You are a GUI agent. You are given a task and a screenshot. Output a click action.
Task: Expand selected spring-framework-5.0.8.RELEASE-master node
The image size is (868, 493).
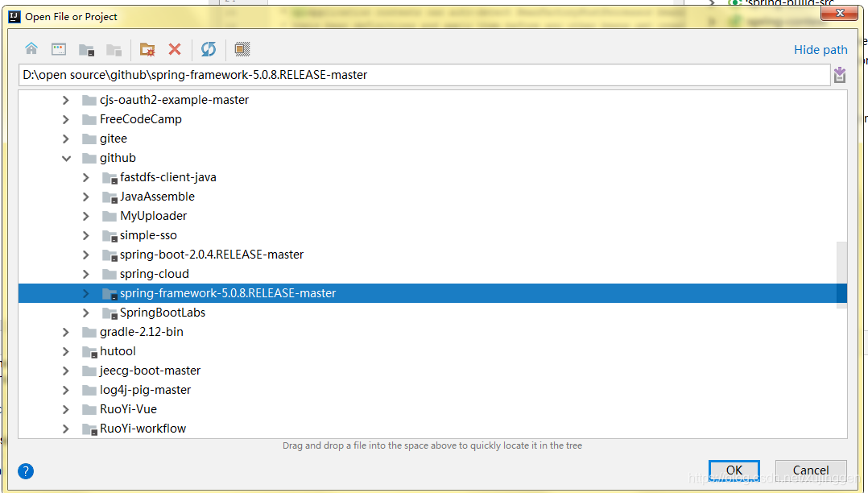pos(86,293)
